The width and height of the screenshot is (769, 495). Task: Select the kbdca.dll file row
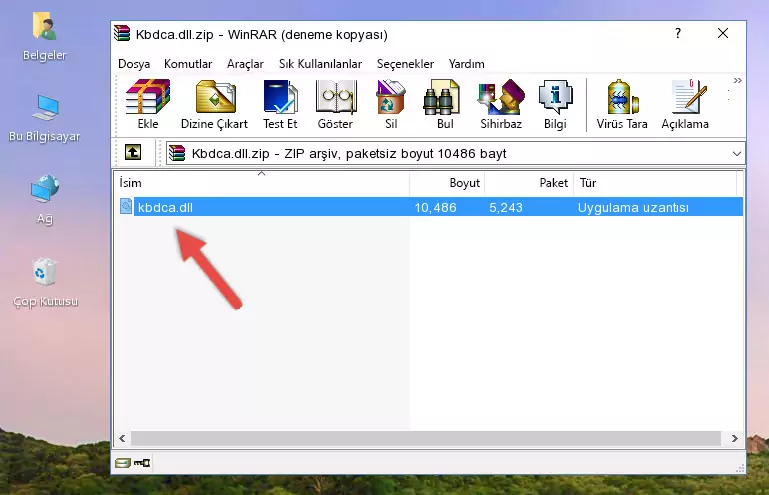[430, 207]
